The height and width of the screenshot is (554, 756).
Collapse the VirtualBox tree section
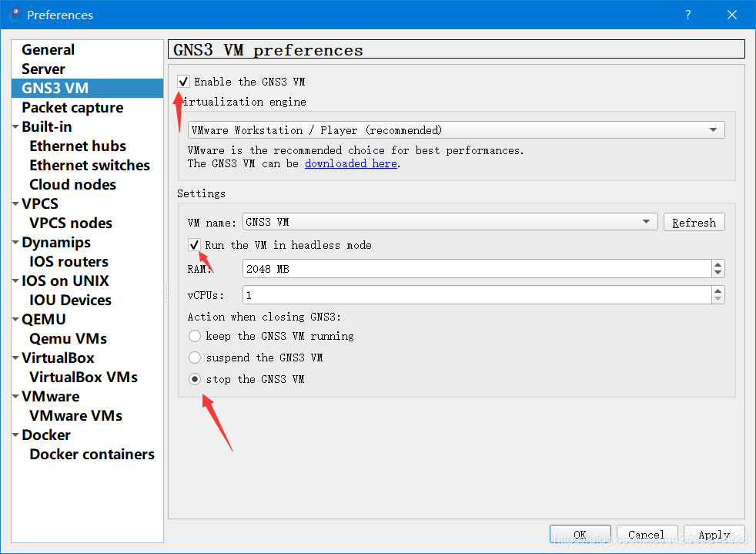pyautogui.click(x=15, y=358)
